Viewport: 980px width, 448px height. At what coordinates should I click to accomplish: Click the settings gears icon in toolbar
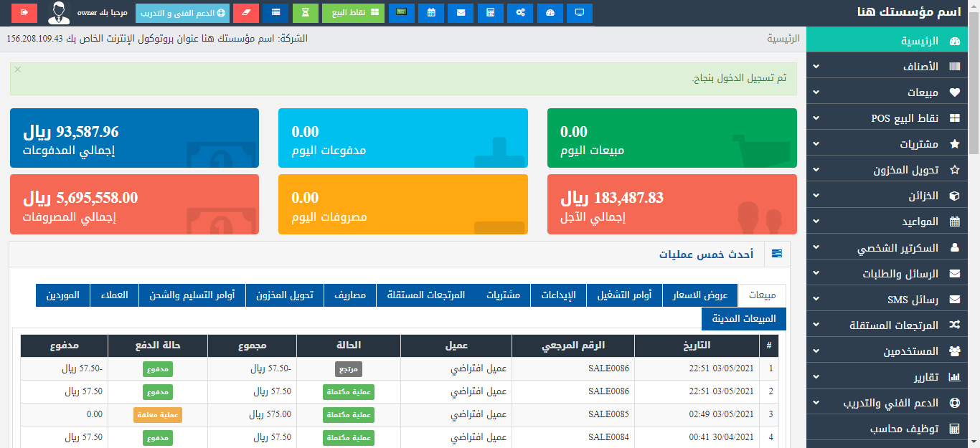(x=520, y=13)
